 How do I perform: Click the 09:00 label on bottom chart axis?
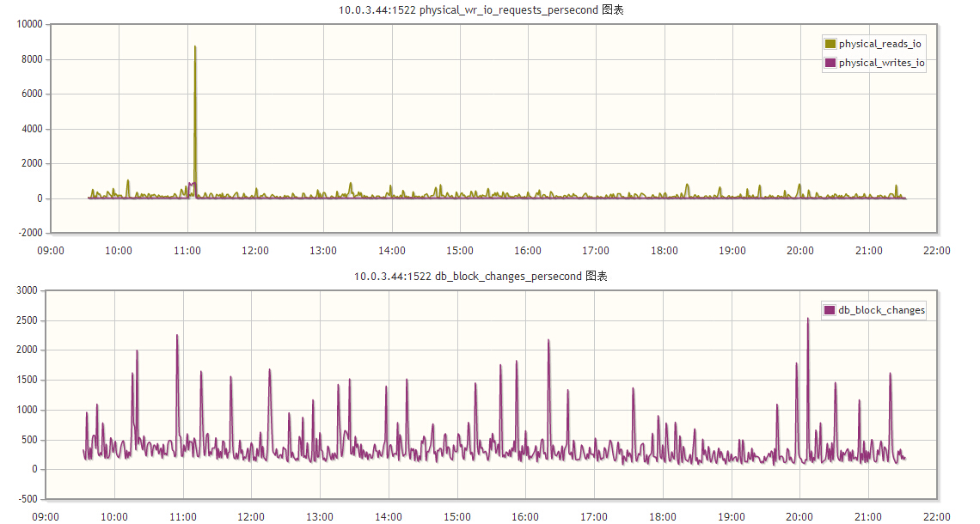[46, 516]
